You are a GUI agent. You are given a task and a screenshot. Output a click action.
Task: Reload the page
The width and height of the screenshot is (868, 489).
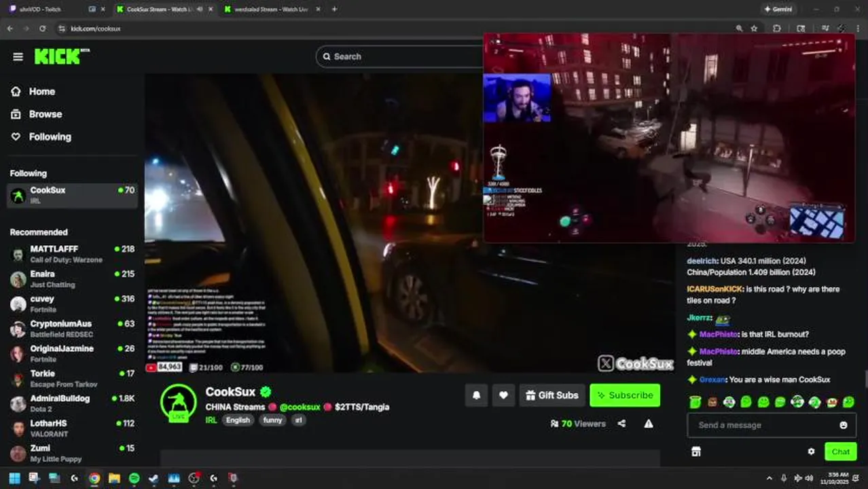point(42,29)
